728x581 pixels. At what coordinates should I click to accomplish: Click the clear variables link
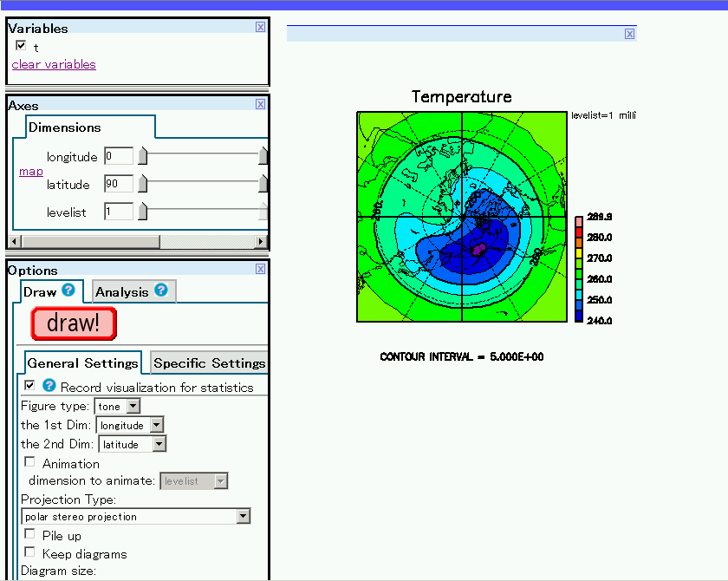[54, 65]
